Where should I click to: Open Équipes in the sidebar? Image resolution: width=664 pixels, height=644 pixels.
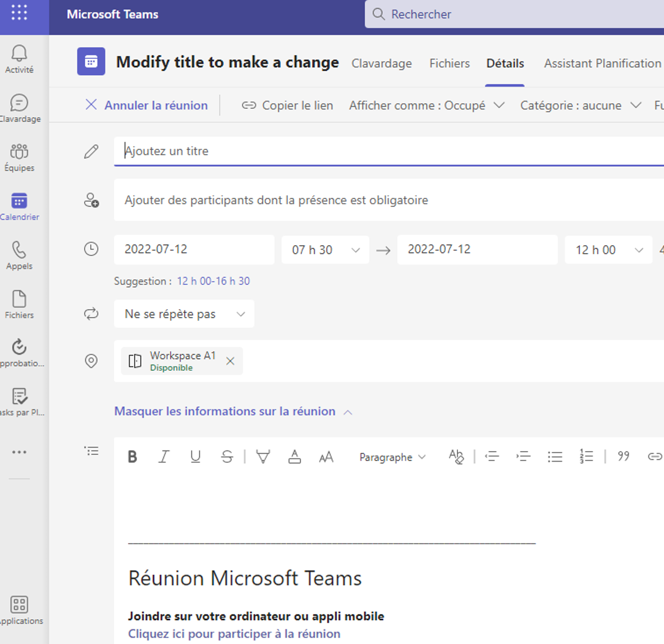point(19,158)
